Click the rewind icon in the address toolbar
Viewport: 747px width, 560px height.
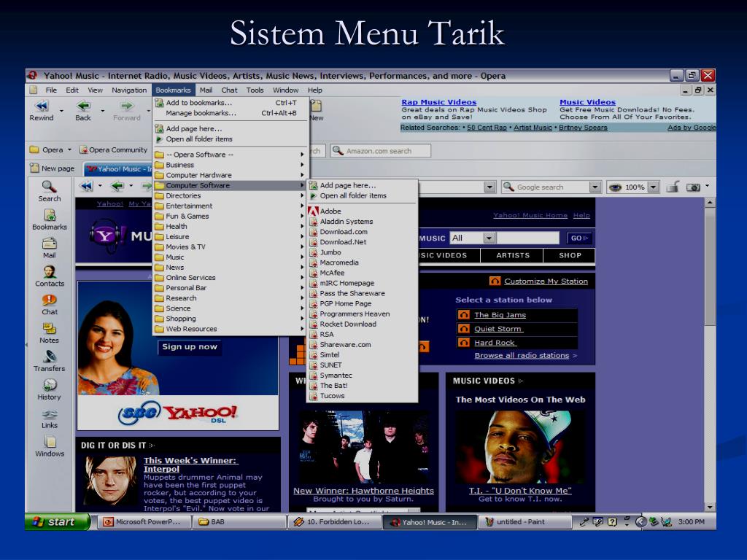coord(86,186)
